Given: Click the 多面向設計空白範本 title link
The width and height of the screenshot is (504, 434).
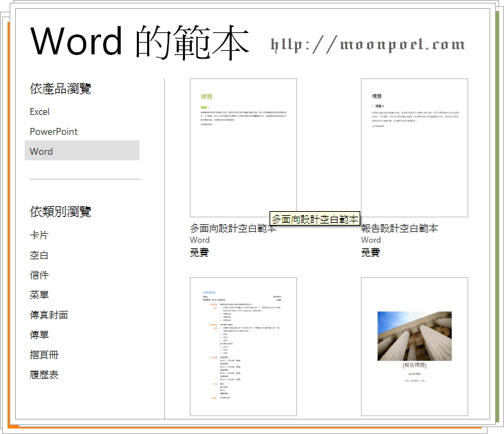Looking at the screenshot, I should pyautogui.click(x=233, y=228).
